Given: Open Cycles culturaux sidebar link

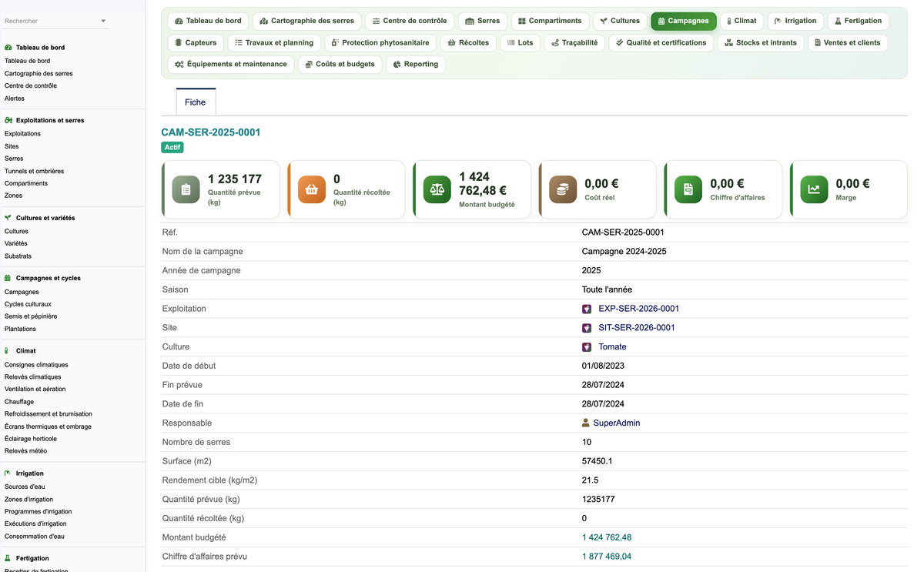Looking at the screenshot, I should tap(28, 304).
